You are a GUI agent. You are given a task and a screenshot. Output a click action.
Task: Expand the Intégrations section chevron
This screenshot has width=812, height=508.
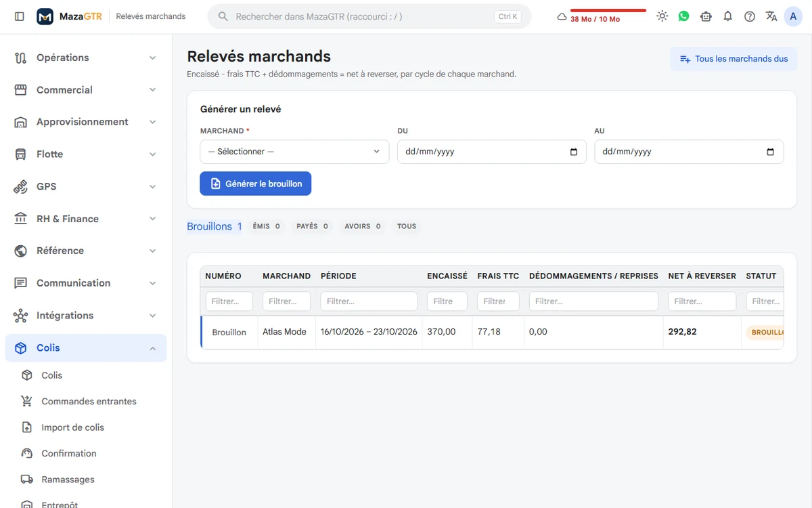152,316
